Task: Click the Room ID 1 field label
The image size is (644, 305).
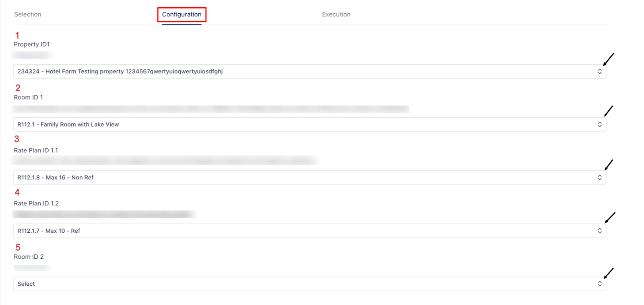Action: 28,97
